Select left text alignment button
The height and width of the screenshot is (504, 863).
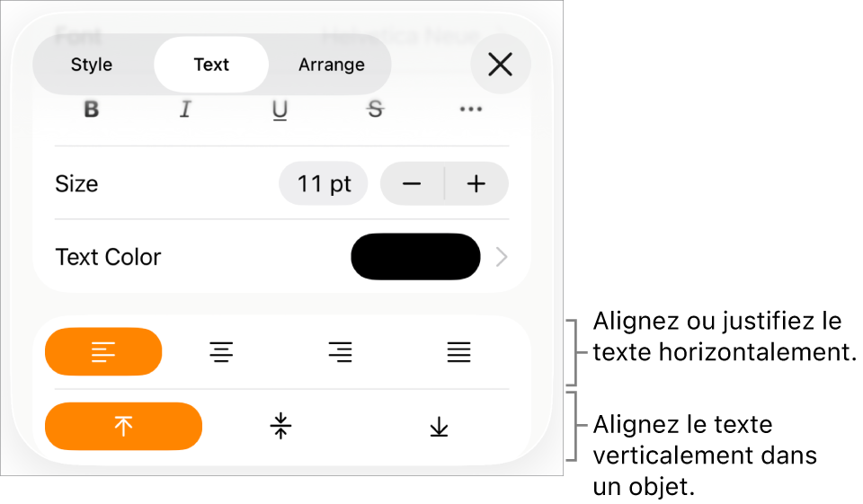[103, 351]
